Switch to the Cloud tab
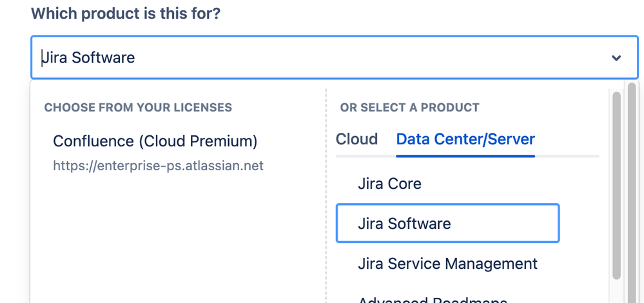 pos(356,139)
